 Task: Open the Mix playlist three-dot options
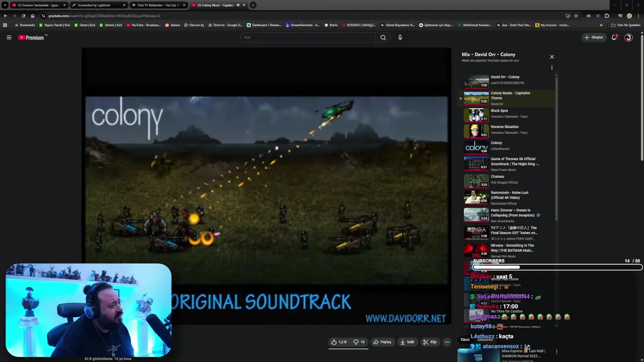(x=551, y=67)
